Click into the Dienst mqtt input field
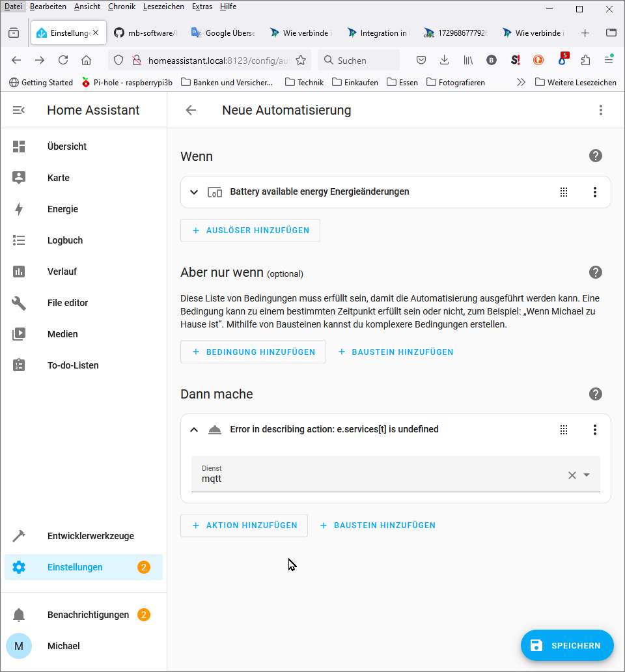This screenshot has height=672, width=625. 378,479
